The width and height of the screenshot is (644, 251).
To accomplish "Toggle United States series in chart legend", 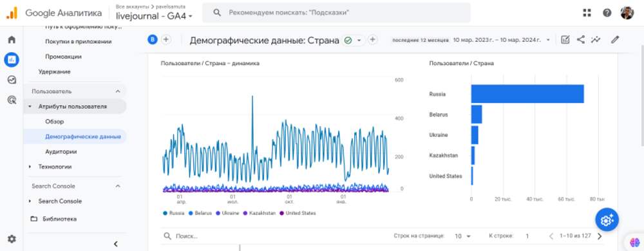I will (x=298, y=213).
